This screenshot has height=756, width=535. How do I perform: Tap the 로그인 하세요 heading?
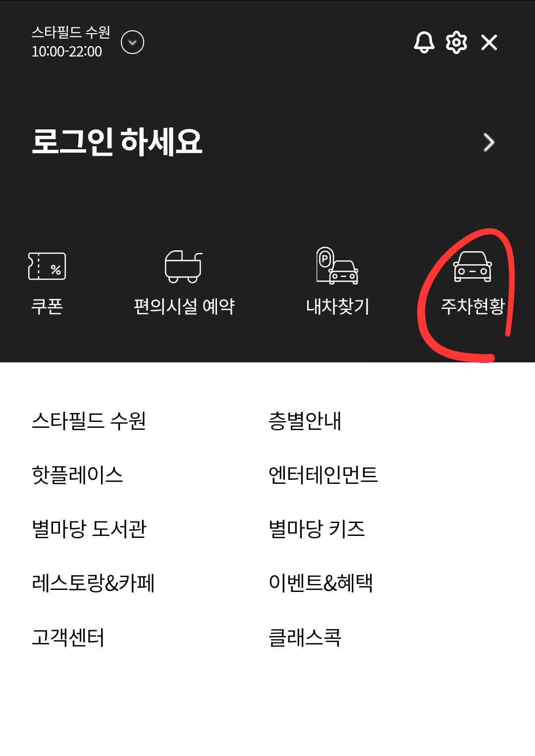pyautogui.click(x=117, y=142)
